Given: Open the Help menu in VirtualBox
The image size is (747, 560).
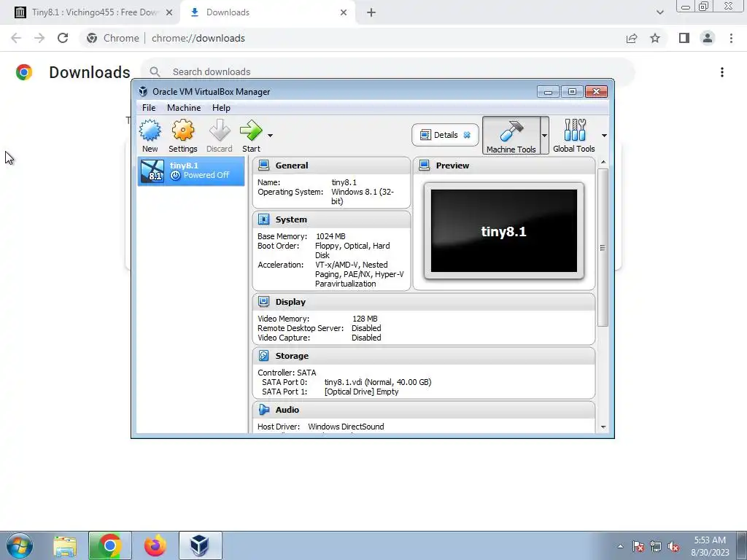Looking at the screenshot, I should 221,108.
